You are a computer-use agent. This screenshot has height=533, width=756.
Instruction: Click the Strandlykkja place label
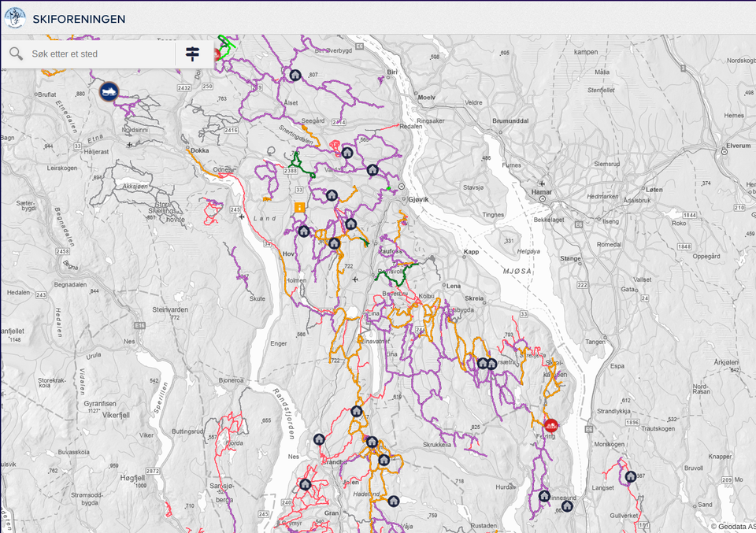tap(613, 411)
